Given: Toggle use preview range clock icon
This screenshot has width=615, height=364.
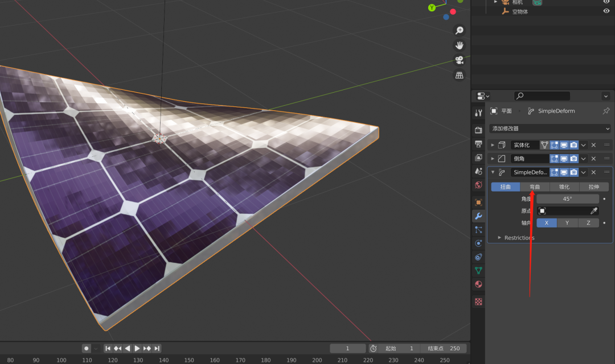Looking at the screenshot, I should [374, 348].
